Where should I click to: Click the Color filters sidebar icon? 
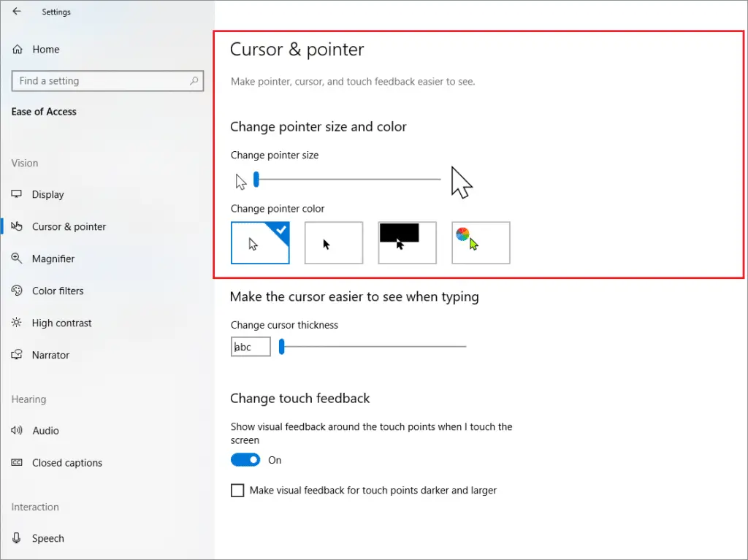[x=16, y=291]
